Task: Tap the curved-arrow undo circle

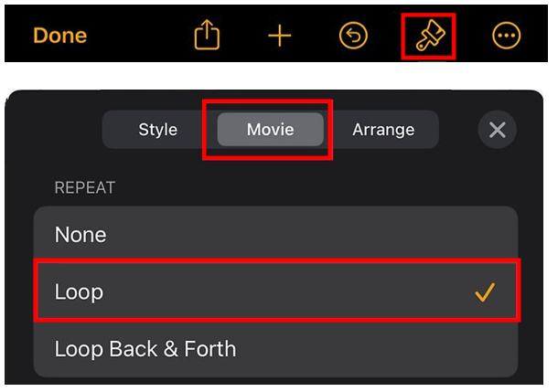Action: 353,36
